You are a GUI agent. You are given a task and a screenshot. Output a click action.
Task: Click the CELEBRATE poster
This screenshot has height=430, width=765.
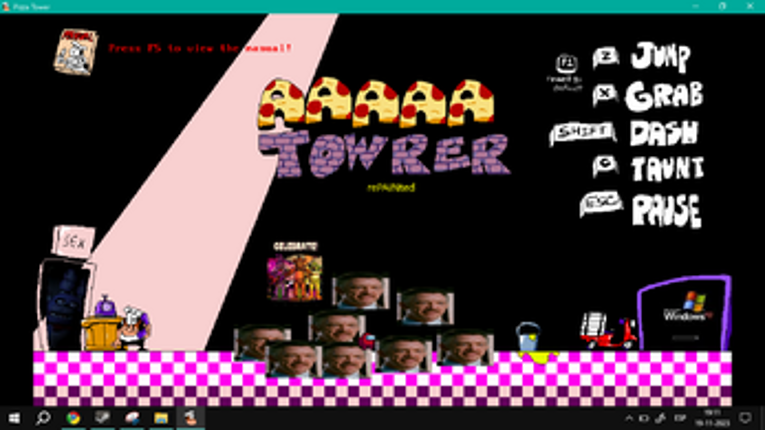point(295,271)
